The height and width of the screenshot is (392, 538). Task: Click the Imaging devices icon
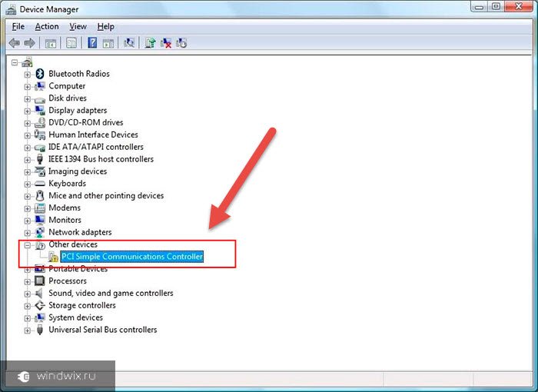click(x=40, y=171)
